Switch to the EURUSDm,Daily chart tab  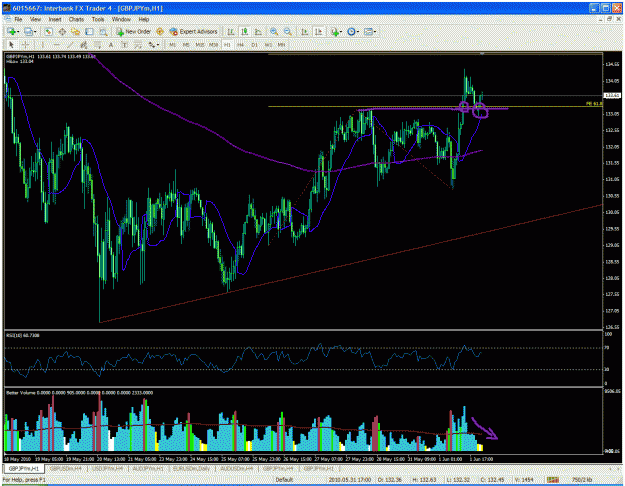pos(192,468)
